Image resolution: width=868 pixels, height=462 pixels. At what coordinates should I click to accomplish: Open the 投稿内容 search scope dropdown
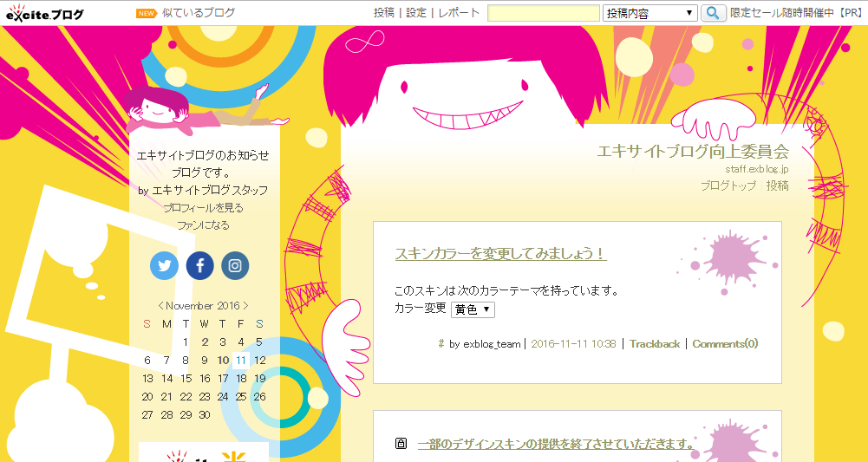pyautogui.click(x=649, y=13)
